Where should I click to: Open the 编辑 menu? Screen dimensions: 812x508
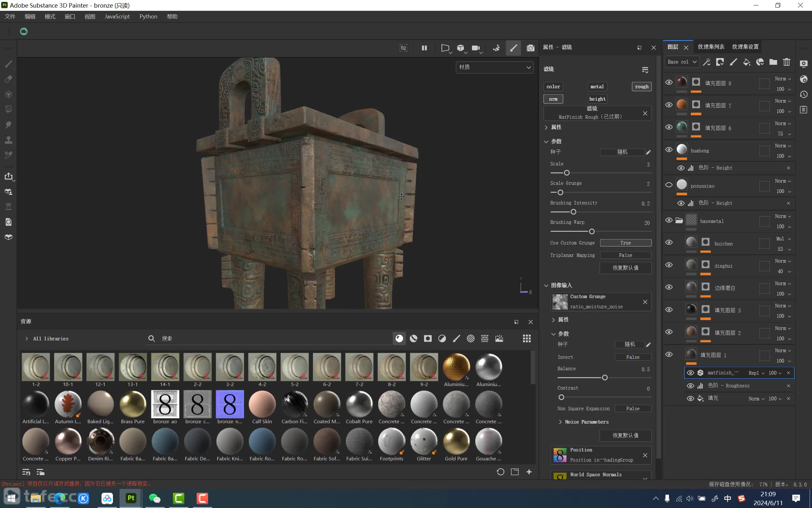(30, 17)
